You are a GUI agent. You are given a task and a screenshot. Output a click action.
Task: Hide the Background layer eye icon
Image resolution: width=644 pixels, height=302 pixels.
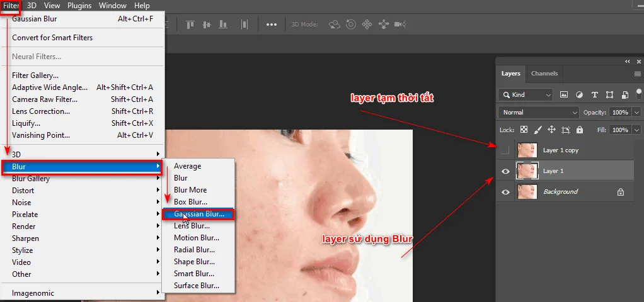505,192
